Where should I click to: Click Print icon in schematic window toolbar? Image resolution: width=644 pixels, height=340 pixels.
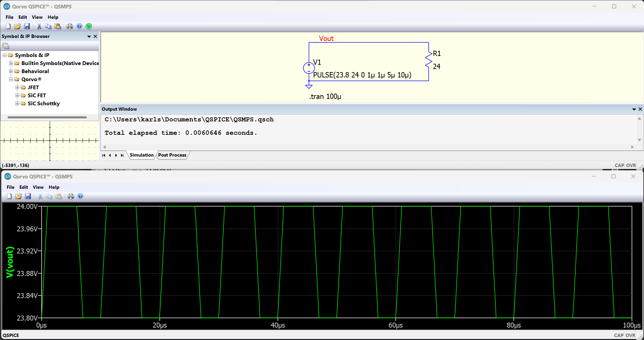point(70,26)
